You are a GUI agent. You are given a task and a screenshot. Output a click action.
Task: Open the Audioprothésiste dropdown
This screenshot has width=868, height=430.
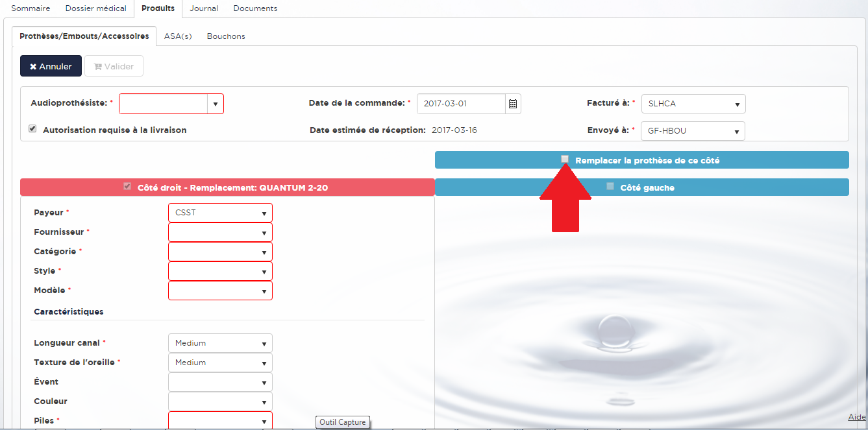[171, 104]
